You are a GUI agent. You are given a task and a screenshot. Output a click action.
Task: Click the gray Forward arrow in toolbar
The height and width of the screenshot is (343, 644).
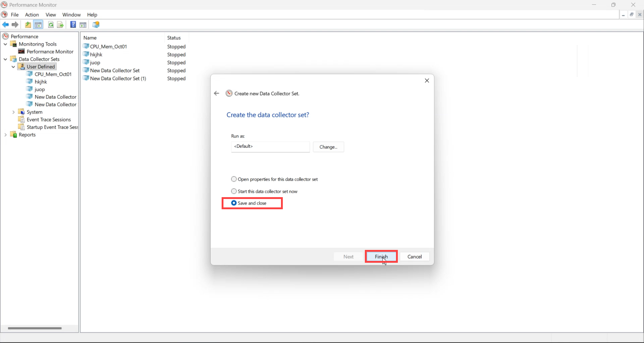(x=15, y=25)
